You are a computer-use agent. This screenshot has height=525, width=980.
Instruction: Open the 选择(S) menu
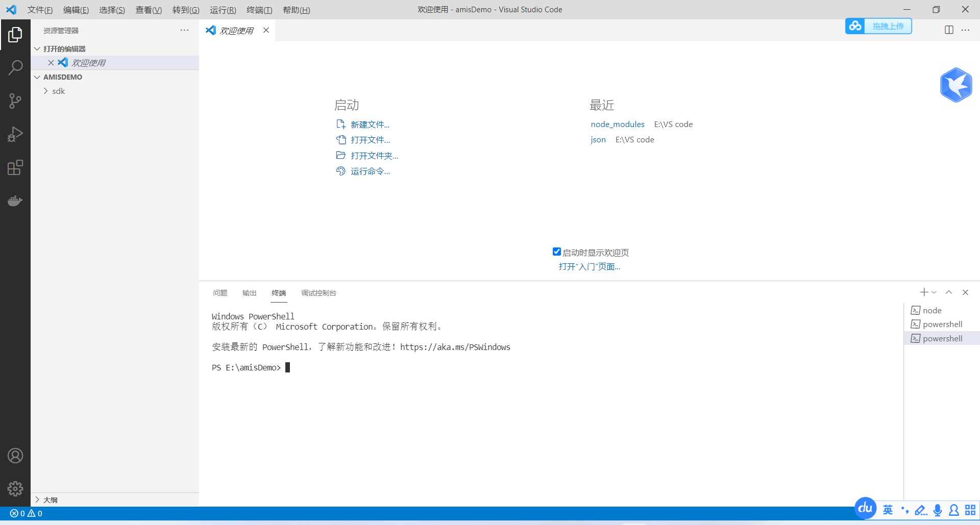(x=112, y=10)
